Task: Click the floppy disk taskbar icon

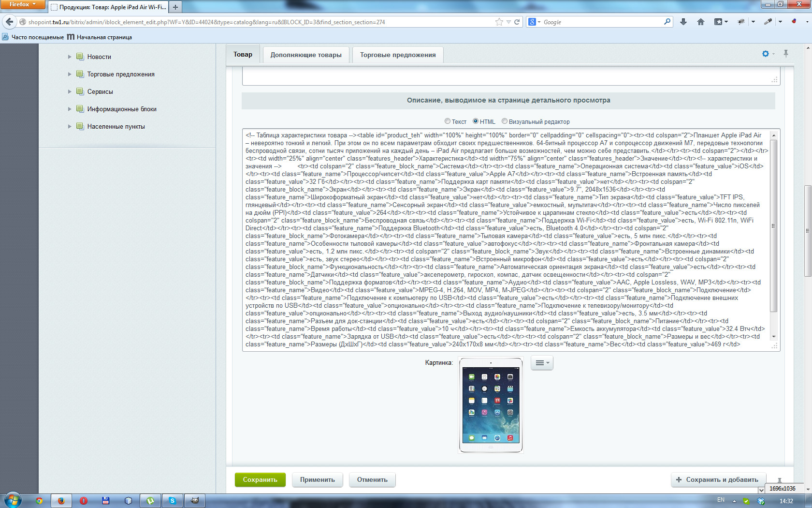Action: pyautogui.click(x=106, y=501)
